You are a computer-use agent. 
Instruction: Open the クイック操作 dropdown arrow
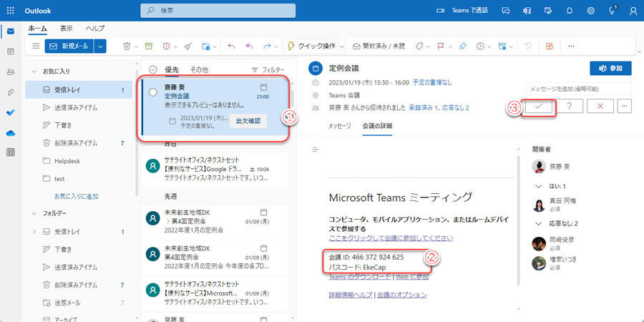(342, 47)
